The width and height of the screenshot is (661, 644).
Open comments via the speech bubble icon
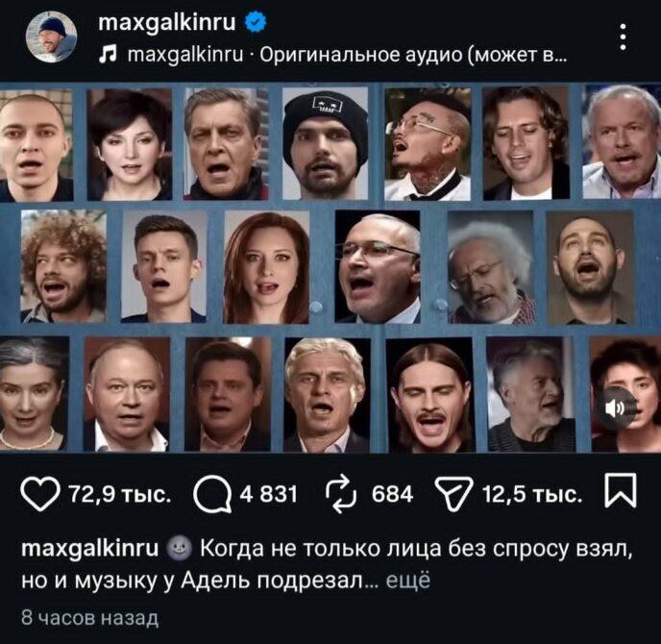pos(213,494)
